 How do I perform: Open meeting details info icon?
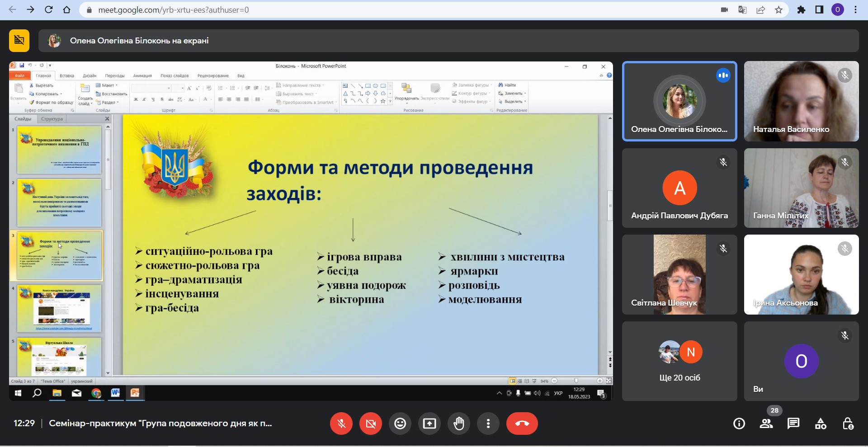click(739, 423)
